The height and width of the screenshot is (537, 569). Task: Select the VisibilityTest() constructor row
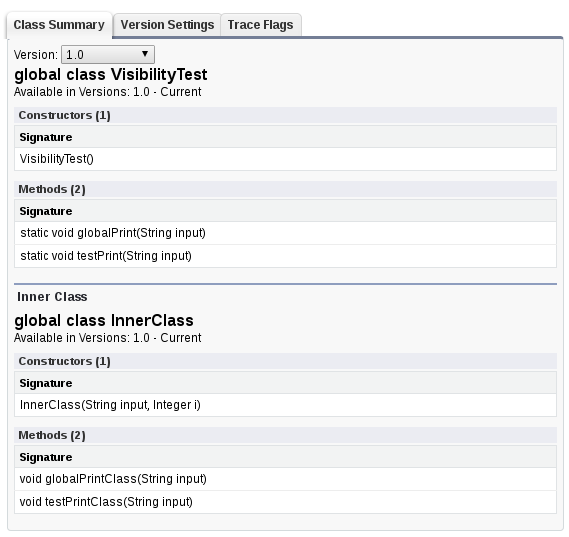click(285, 159)
